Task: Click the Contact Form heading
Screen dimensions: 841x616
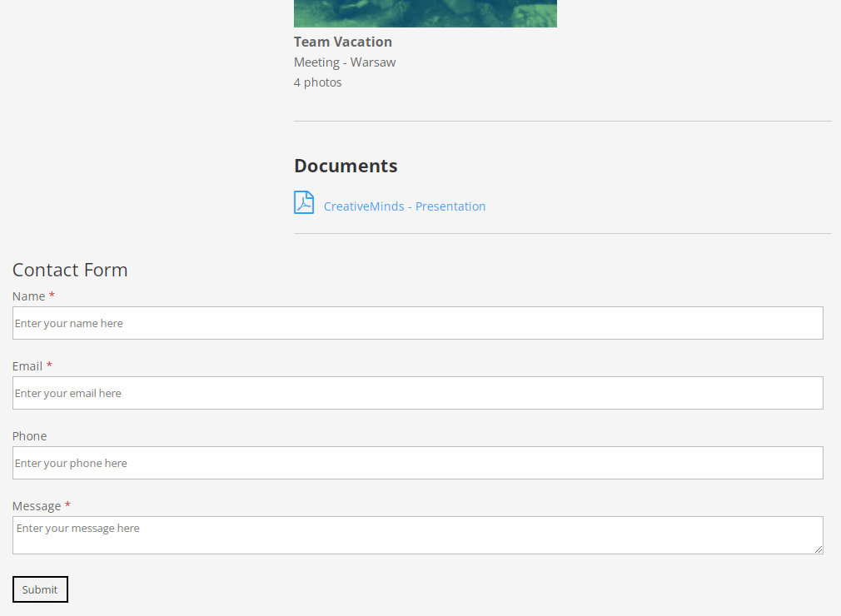Action: 70,270
